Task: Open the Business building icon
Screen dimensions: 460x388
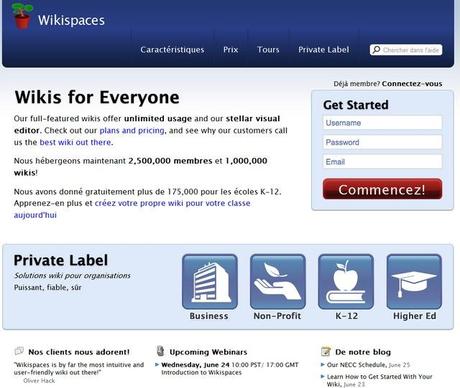Action: pos(210,282)
